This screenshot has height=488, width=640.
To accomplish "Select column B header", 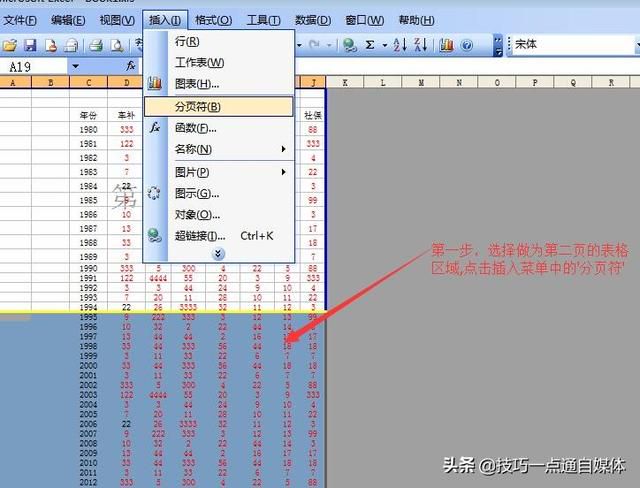I will [x=51, y=82].
